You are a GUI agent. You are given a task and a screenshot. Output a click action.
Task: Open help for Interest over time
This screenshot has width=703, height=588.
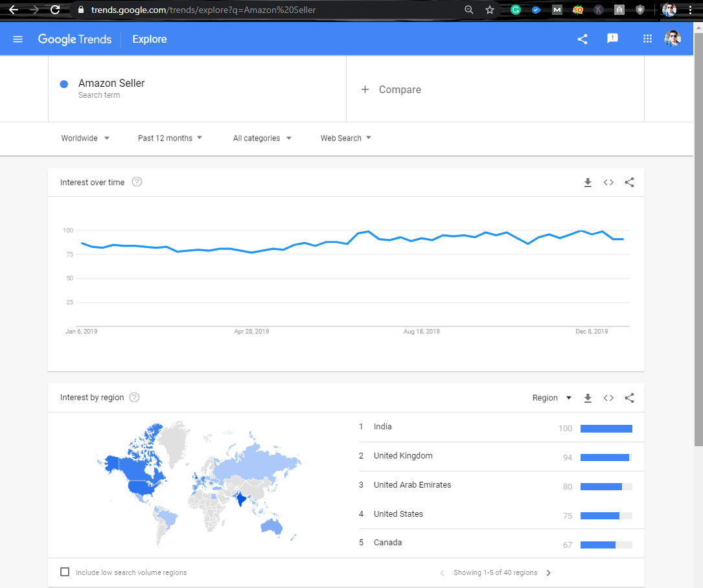(x=137, y=182)
